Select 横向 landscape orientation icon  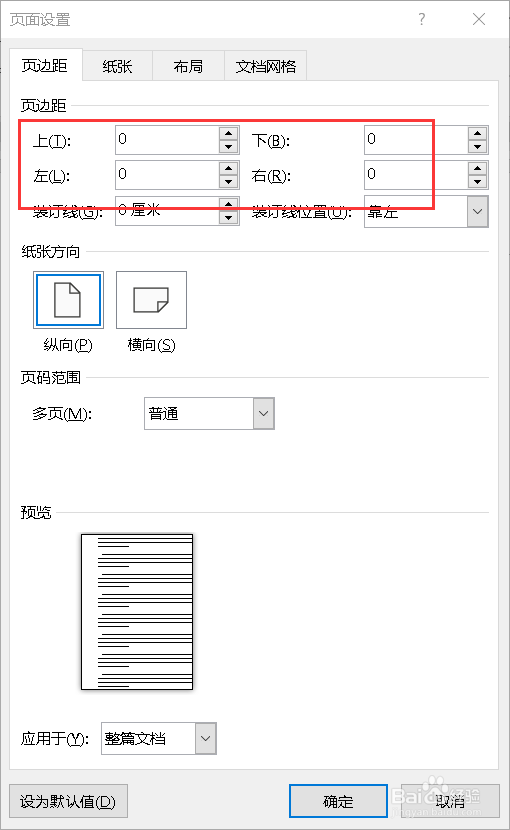[x=151, y=300]
